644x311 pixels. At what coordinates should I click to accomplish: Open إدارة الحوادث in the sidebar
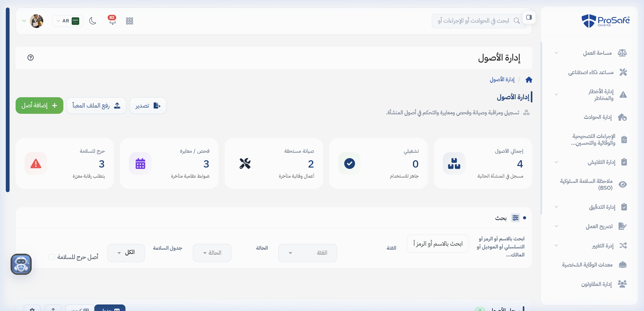590,117
